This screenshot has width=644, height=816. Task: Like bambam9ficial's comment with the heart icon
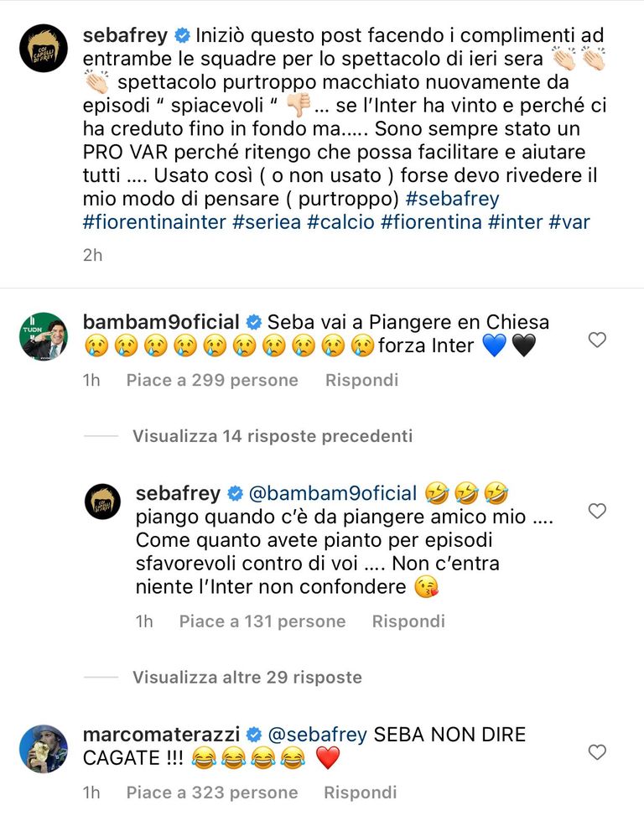(x=596, y=340)
